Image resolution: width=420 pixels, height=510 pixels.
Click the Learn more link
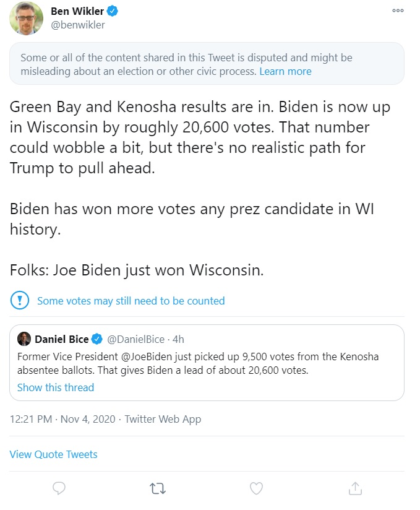pos(285,71)
